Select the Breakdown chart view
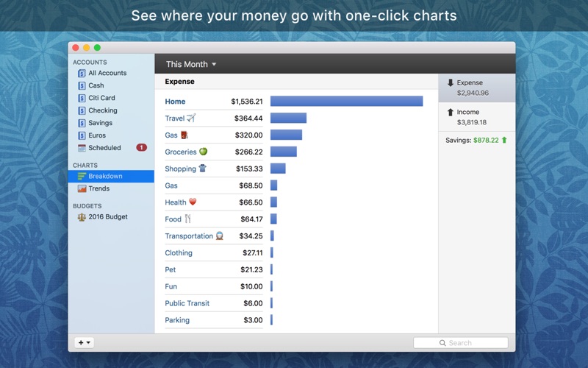Image resolution: width=588 pixels, height=368 pixels. point(111,176)
